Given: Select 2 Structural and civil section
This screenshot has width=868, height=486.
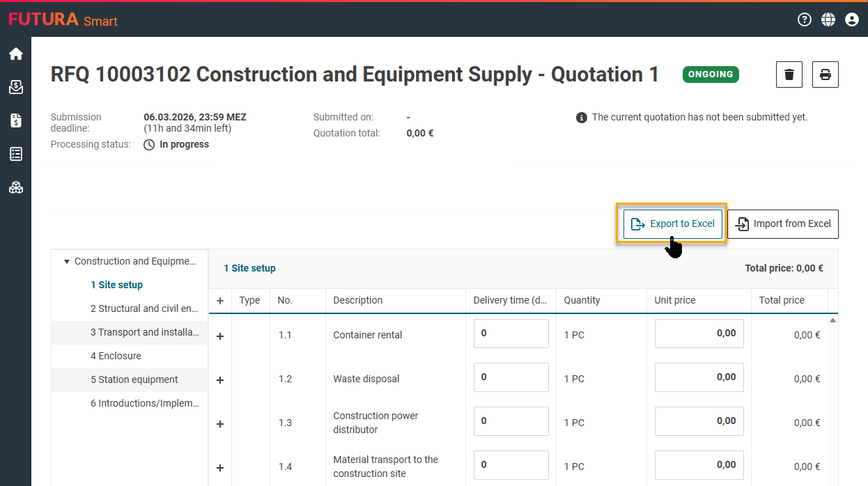Looking at the screenshot, I should 144,308.
